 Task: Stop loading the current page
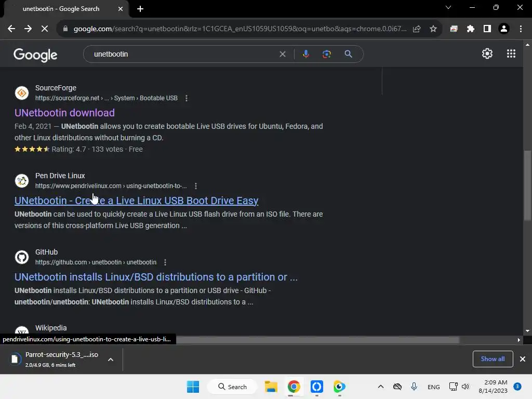(45, 29)
